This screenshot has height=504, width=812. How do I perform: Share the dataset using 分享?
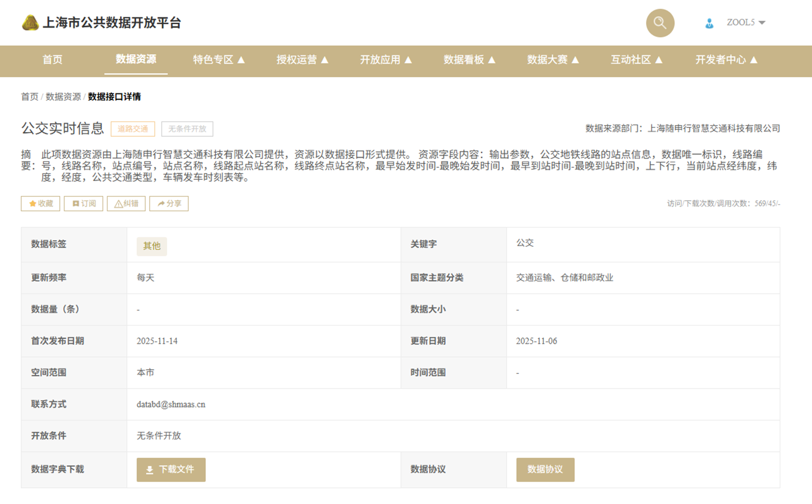[x=169, y=204]
